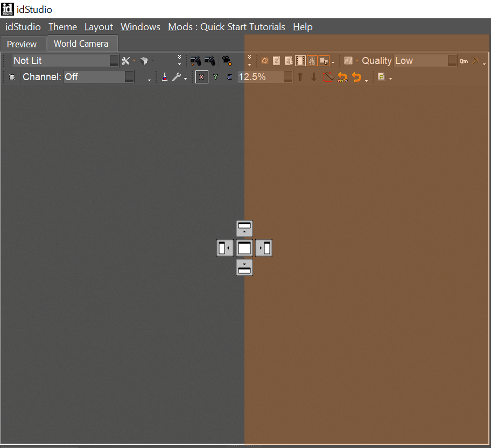
Task: Open the Windows menu
Action: pyautogui.click(x=141, y=27)
